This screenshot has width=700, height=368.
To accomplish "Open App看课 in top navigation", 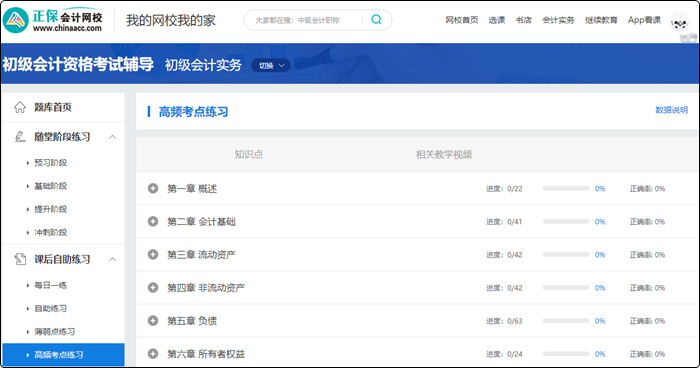I will click(644, 20).
